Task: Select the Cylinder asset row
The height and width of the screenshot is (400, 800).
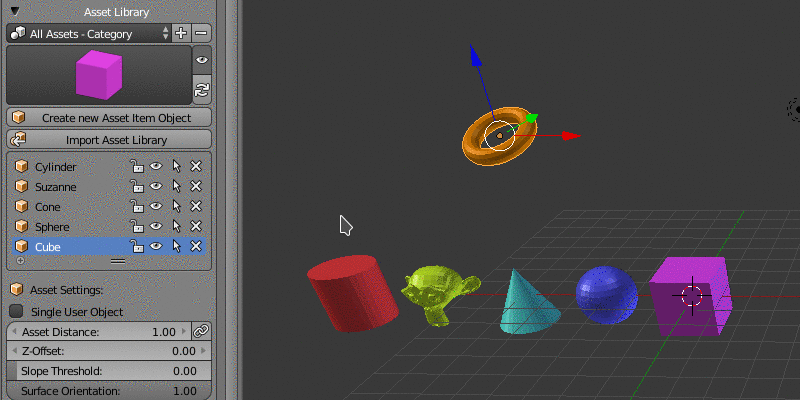Action: pos(109,166)
